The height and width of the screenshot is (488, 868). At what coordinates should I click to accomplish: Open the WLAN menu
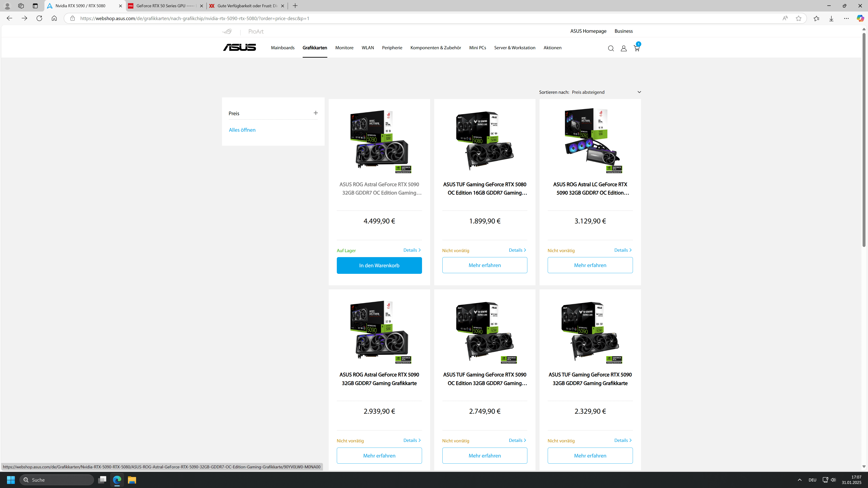click(x=368, y=47)
